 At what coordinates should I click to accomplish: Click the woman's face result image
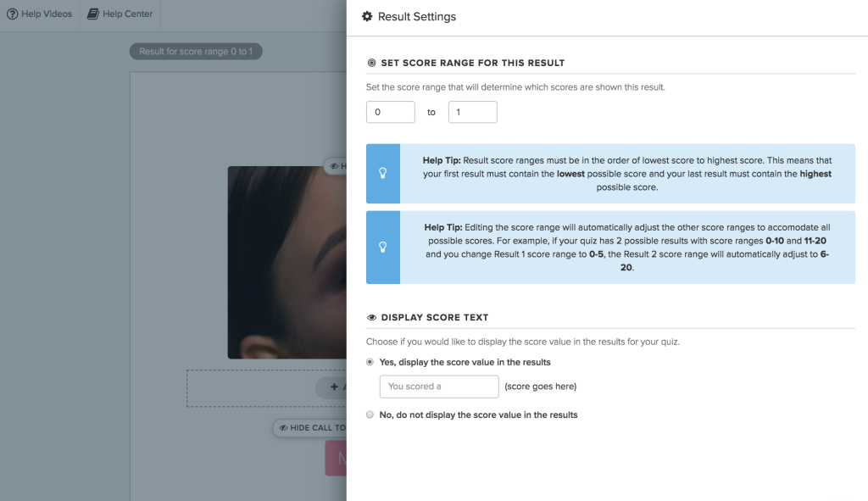click(287, 263)
